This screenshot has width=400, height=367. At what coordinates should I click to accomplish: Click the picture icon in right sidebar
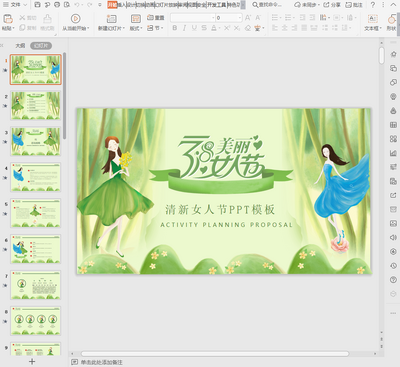click(393, 223)
